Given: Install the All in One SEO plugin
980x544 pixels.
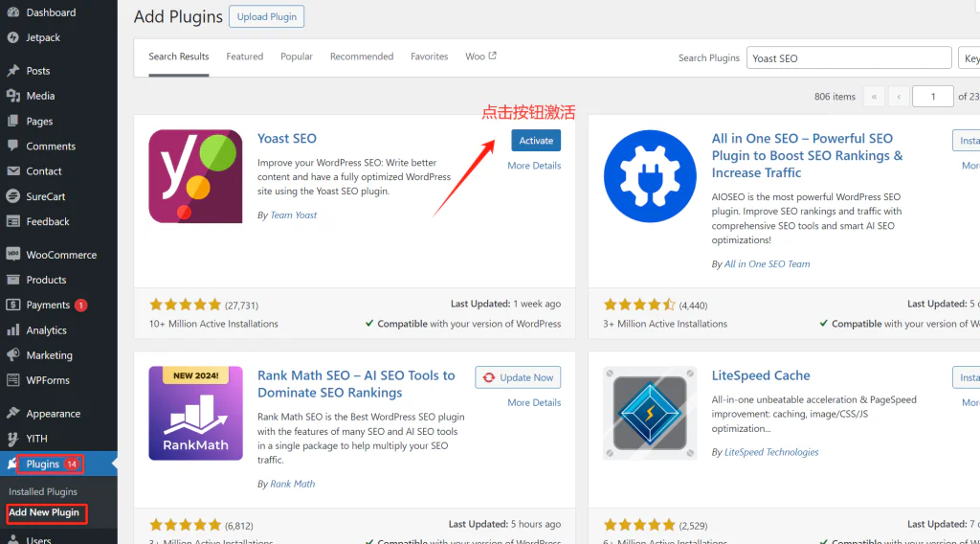Looking at the screenshot, I should tap(967, 140).
